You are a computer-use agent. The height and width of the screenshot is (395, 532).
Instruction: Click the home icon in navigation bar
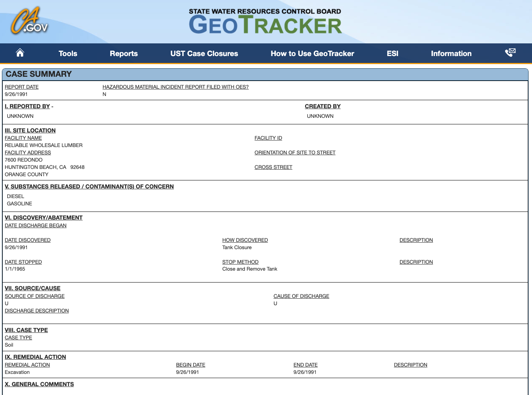tap(20, 53)
